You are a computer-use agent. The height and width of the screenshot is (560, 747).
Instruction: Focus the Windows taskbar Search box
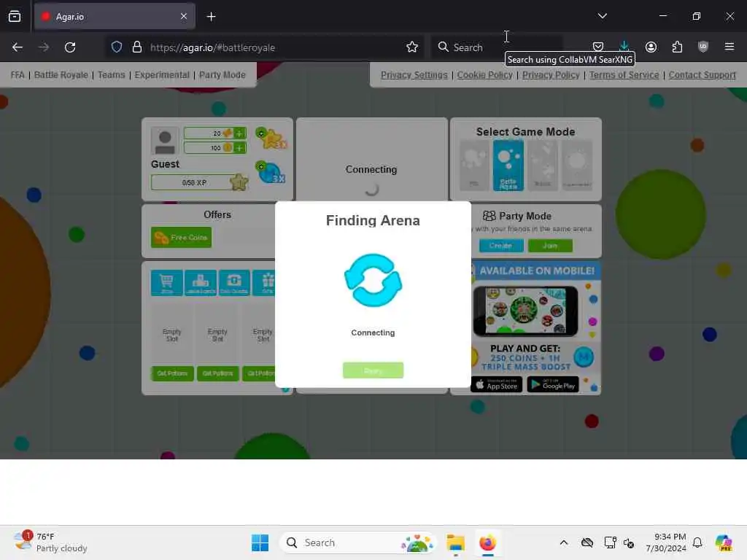coord(357,542)
